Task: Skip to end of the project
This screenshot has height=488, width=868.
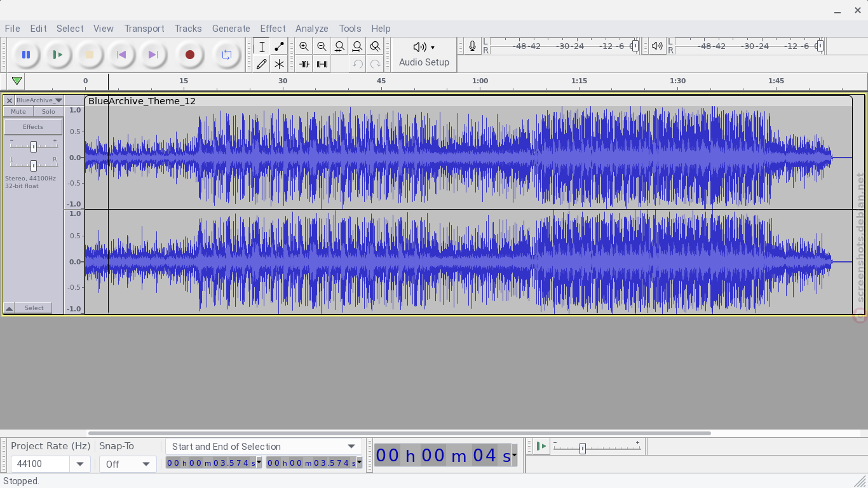Action: click(153, 55)
